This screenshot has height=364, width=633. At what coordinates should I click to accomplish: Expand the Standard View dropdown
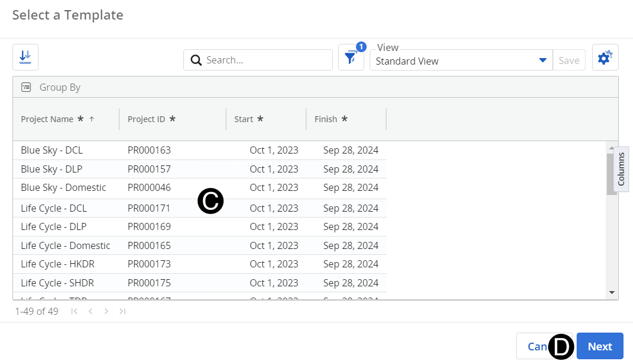(542, 60)
